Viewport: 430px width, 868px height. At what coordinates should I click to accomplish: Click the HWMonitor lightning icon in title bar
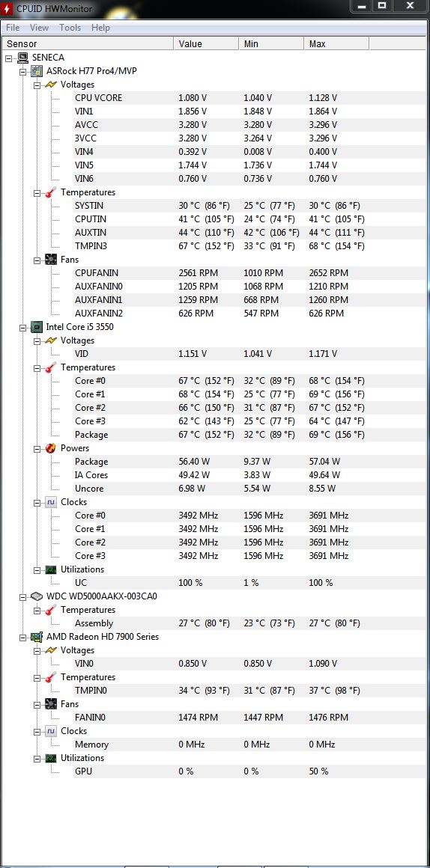click(7, 9)
